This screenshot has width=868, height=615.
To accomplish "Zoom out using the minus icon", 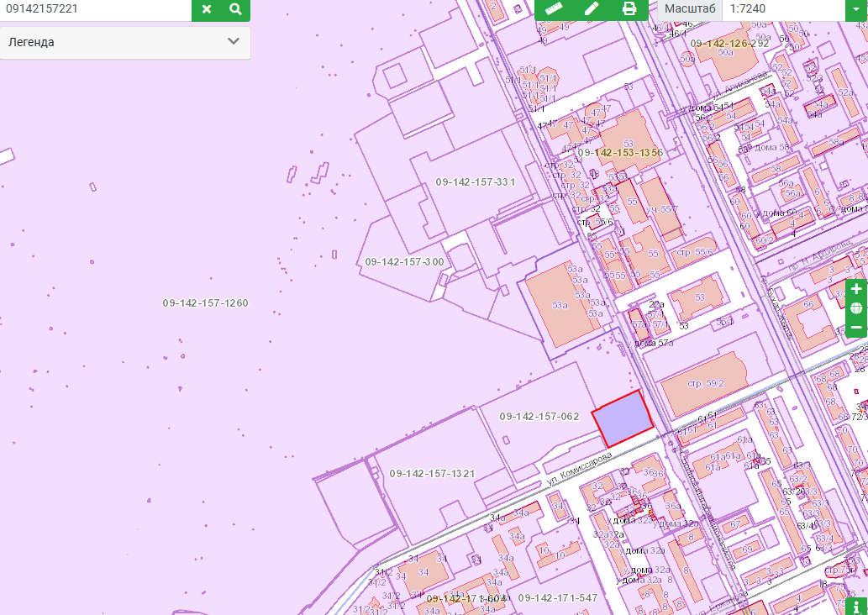I will (856, 327).
